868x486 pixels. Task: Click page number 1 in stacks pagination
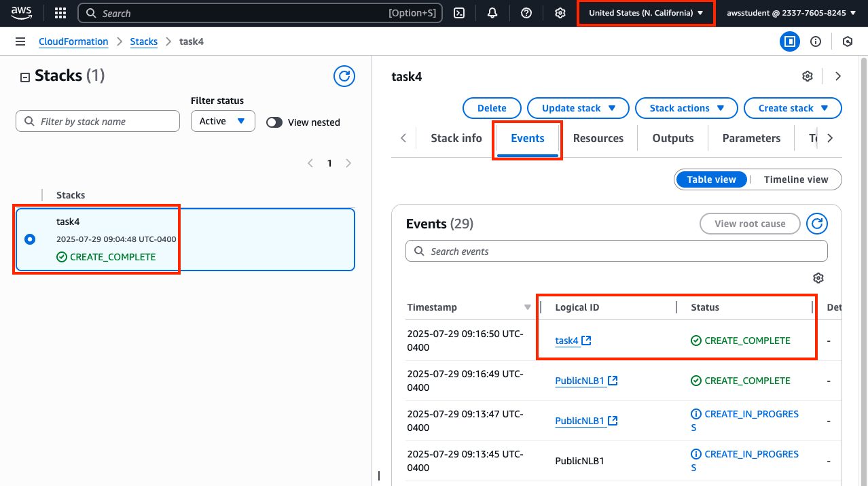tap(329, 163)
